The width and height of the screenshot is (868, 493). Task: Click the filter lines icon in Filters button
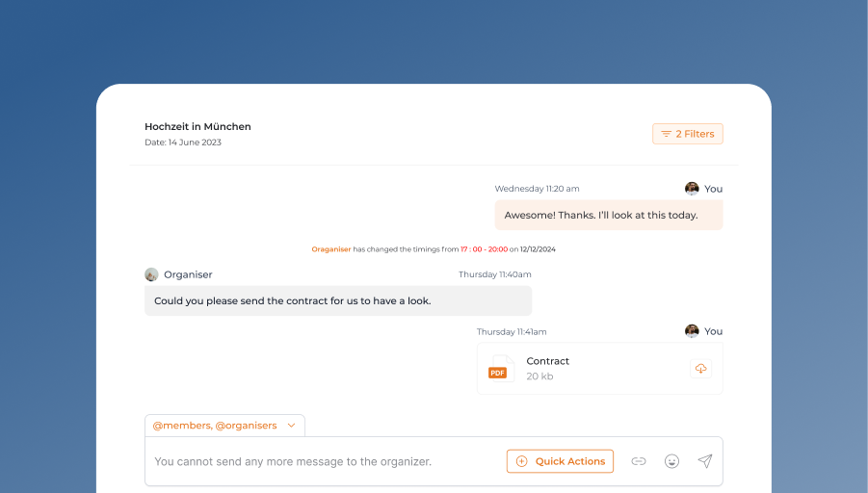pos(666,134)
